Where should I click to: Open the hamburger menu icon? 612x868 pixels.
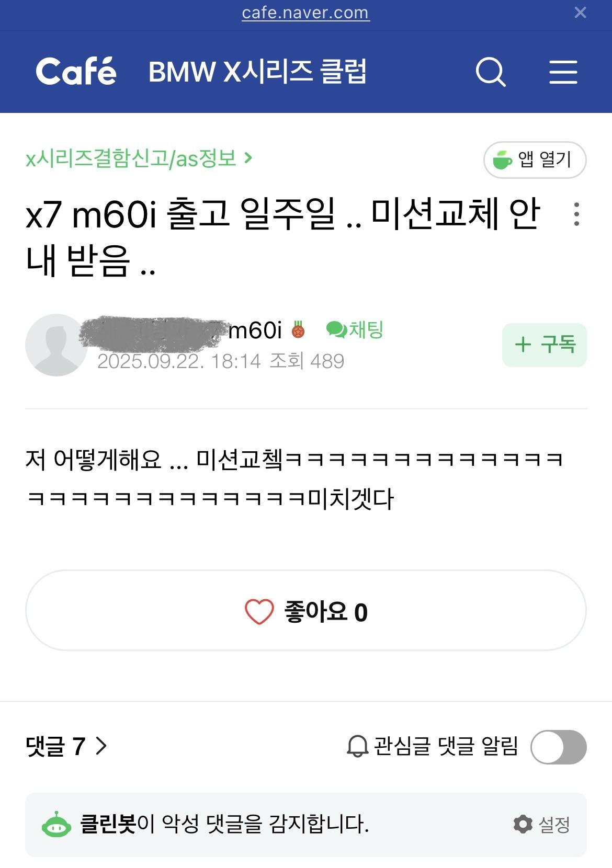coord(563,72)
